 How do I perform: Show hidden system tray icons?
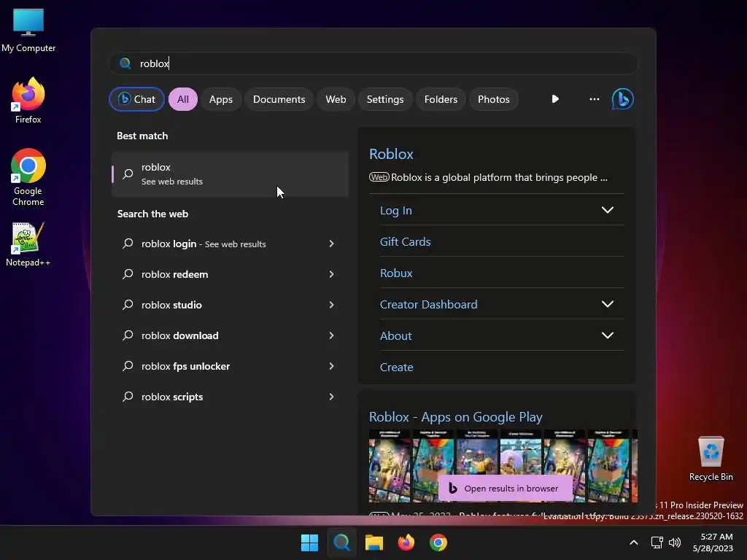634,542
